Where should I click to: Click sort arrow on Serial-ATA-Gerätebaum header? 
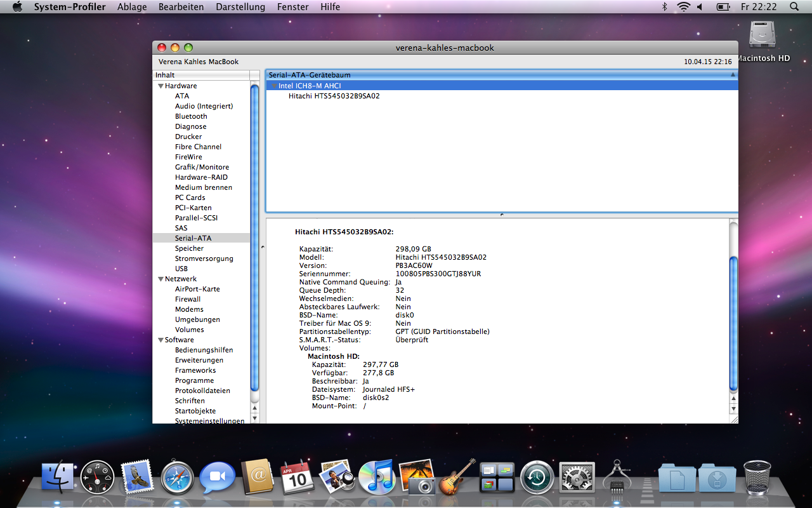(733, 74)
